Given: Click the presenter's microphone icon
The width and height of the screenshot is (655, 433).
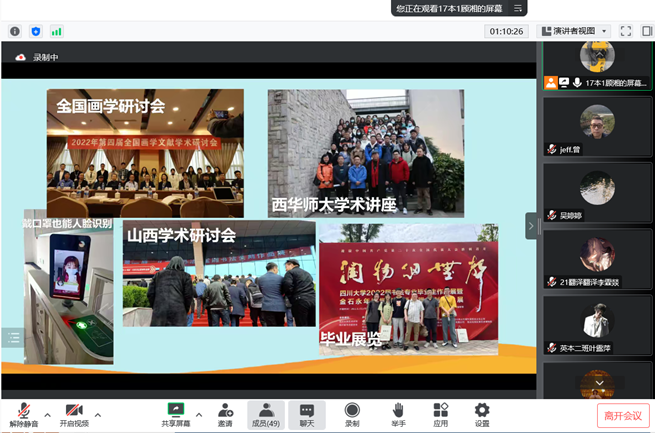Looking at the screenshot, I should click(577, 83).
